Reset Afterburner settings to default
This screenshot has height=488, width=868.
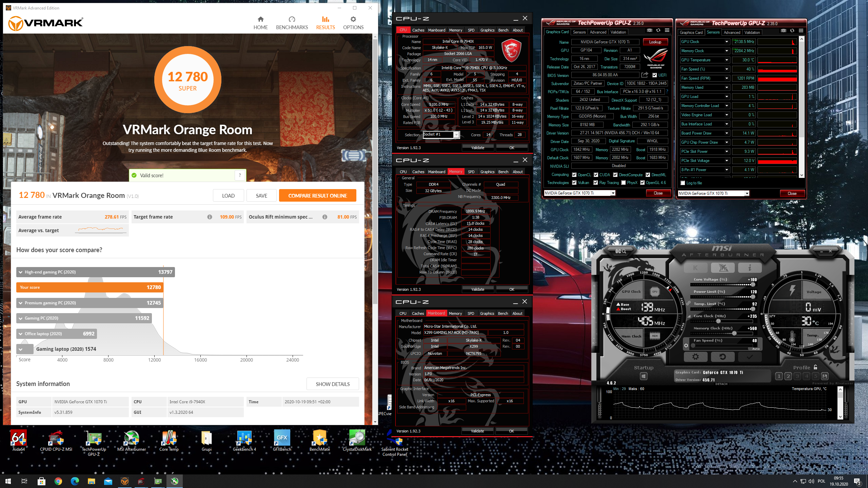tap(723, 357)
